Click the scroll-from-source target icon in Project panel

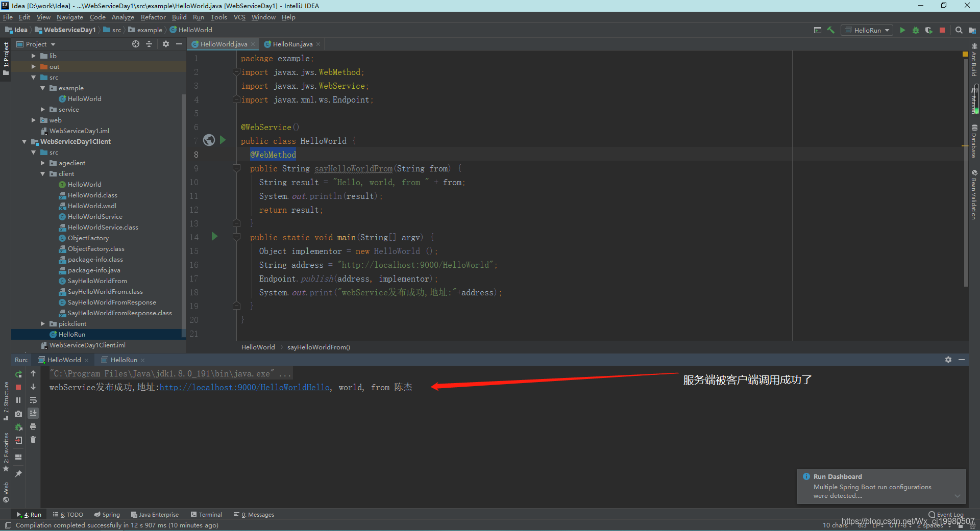pos(136,44)
